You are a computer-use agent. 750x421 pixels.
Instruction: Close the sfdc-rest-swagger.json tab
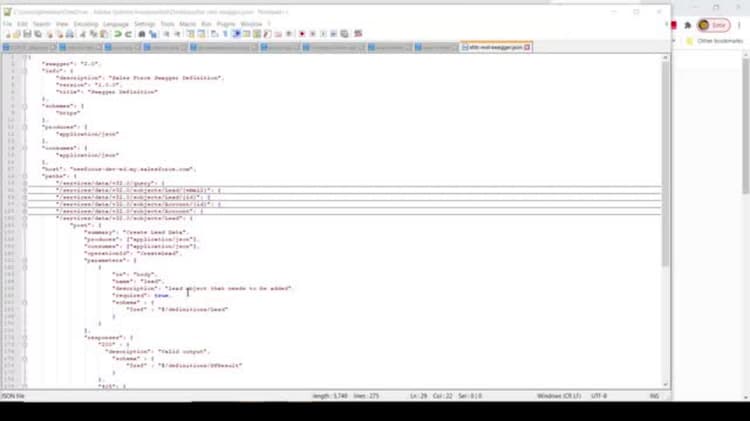click(x=527, y=47)
